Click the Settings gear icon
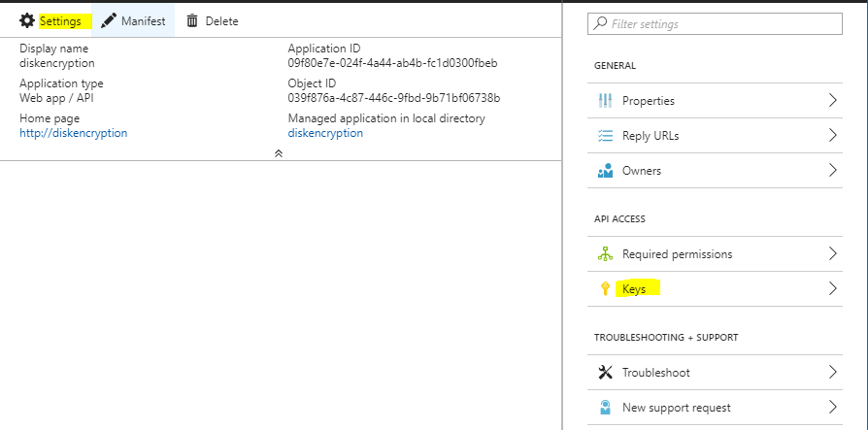The height and width of the screenshot is (430, 868). [x=26, y=21]
